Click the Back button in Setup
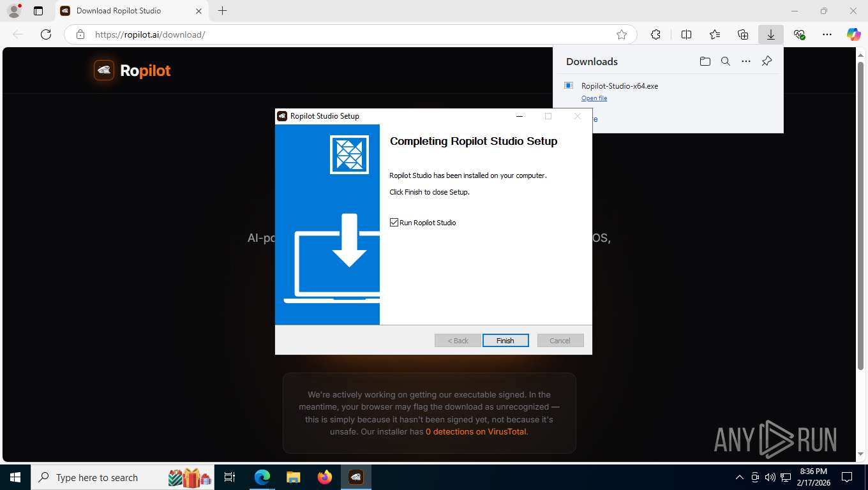The height and width of the screenshot is (490, 868). pos(458,341)
